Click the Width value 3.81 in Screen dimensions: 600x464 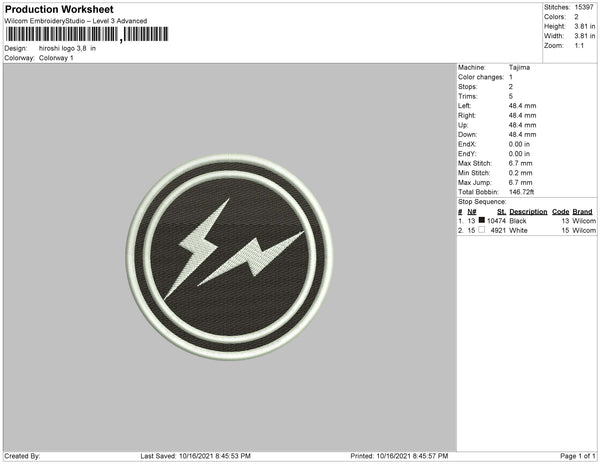point(585,36)
